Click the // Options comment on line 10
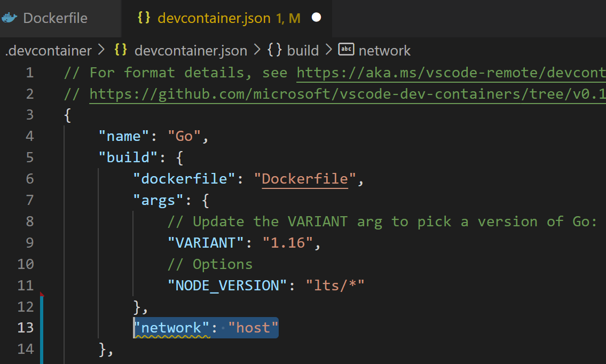 (210, 264)
